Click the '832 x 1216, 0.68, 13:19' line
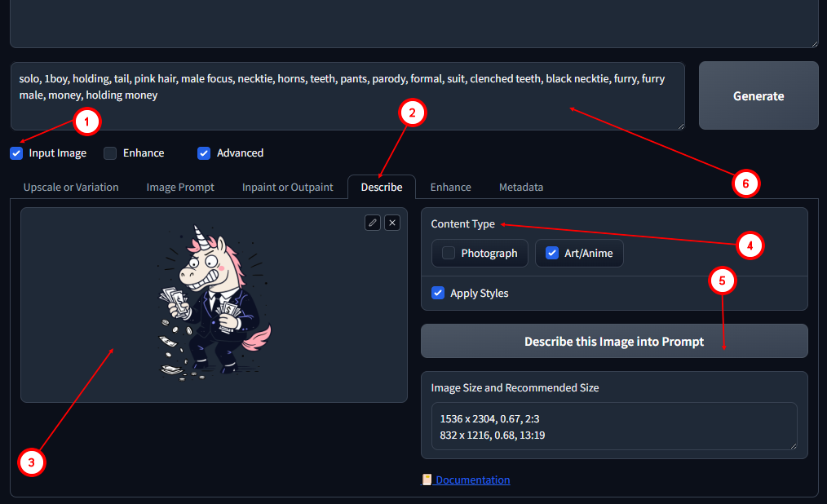The image size is (827, 504). pyautogui.click(x=492, y=435)
